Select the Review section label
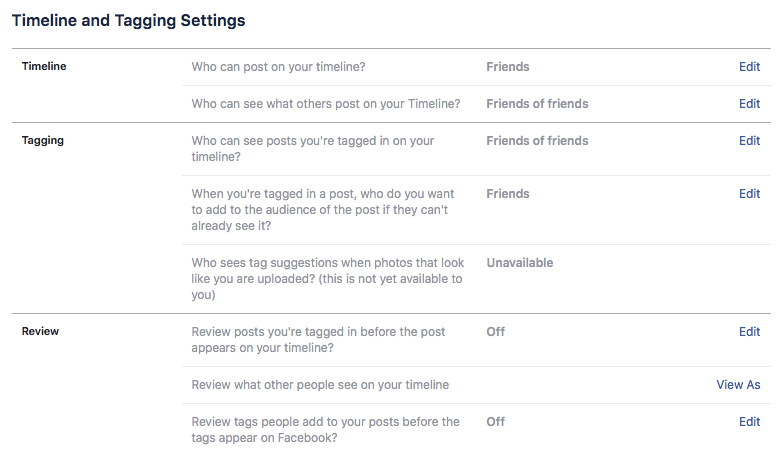 pos(40,331)
